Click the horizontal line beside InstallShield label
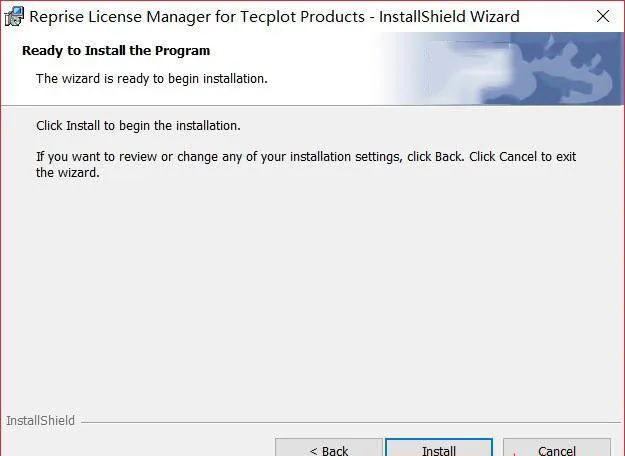 (x=351, y=422)
